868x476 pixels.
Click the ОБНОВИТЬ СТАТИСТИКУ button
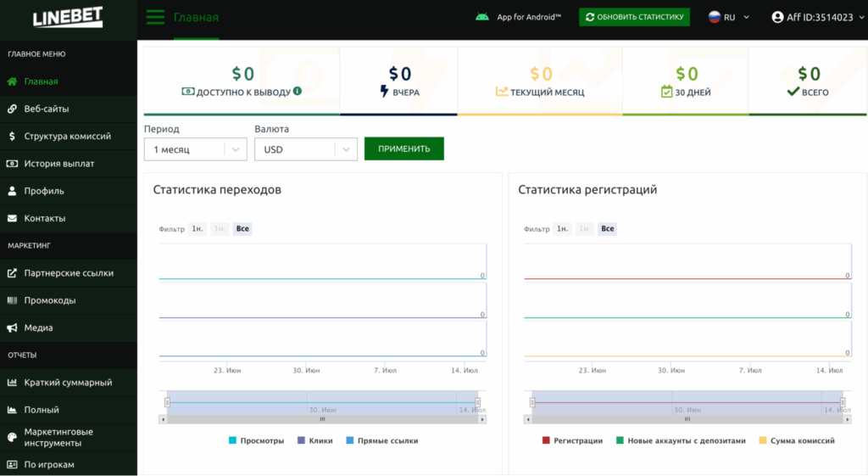(x=634, y=17)
